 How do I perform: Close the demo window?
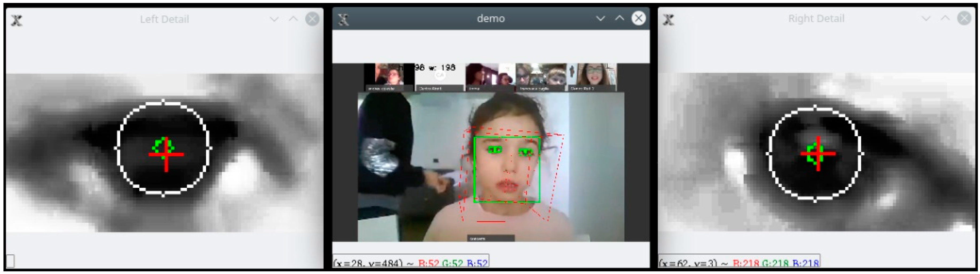pos(638,18)
